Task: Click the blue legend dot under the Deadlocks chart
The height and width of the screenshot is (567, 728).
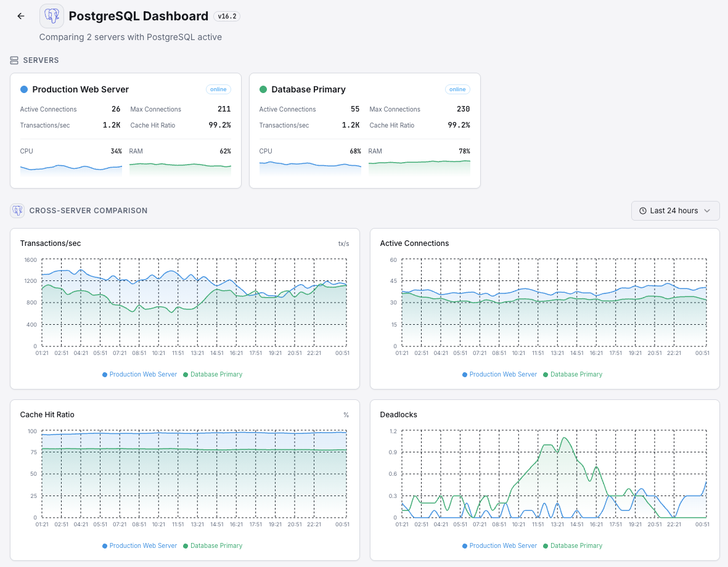Action: click(464, 545)
